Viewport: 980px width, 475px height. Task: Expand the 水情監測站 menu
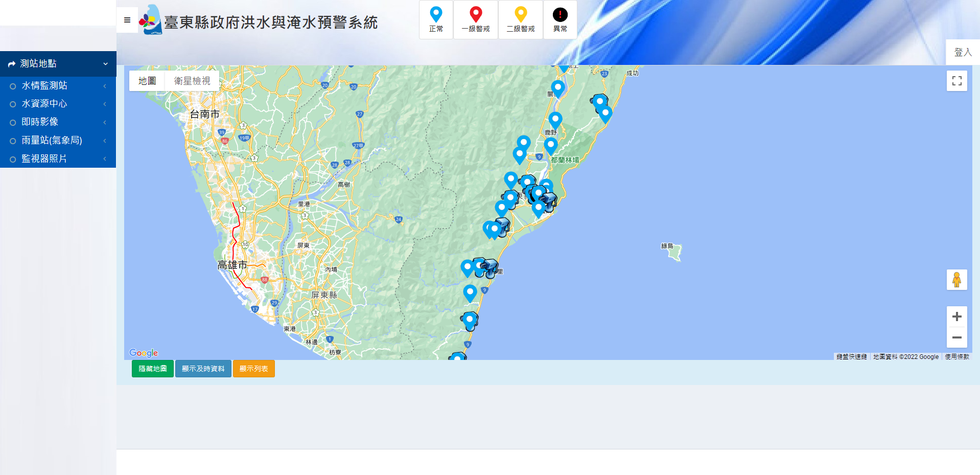pos(58,86)
